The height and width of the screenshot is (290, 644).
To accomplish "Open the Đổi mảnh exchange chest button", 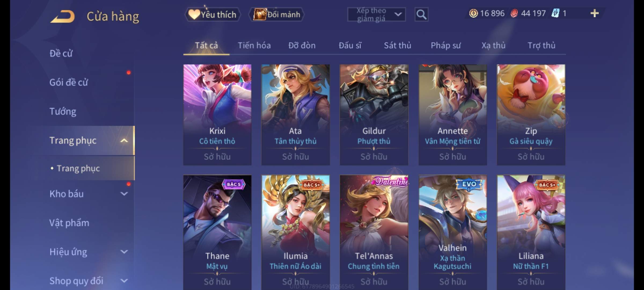I will 277,15.
